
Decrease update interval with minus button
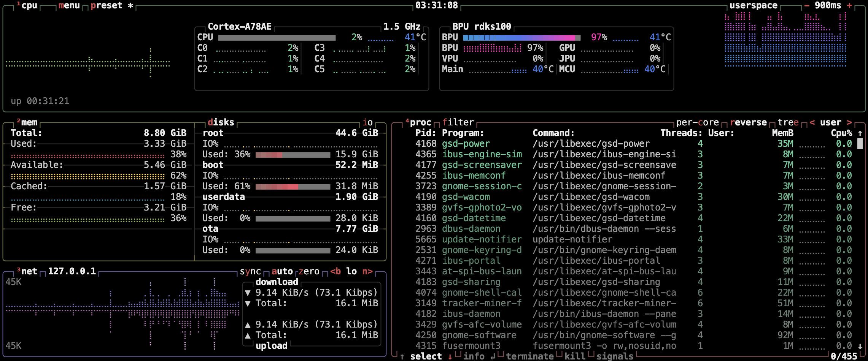click(x=806, y=6)
